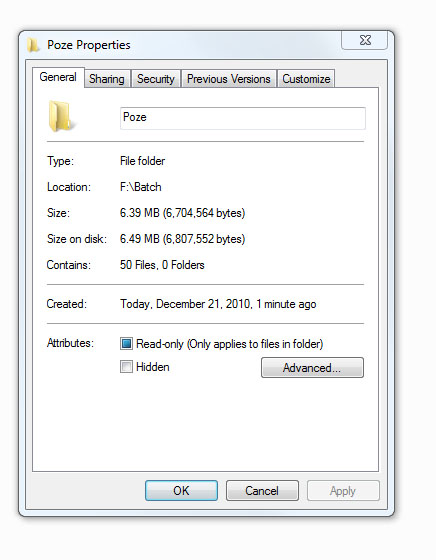This screenshot has height=560, width=436.
Task: Toggle the Read-only checkbox
Action: 126,344
